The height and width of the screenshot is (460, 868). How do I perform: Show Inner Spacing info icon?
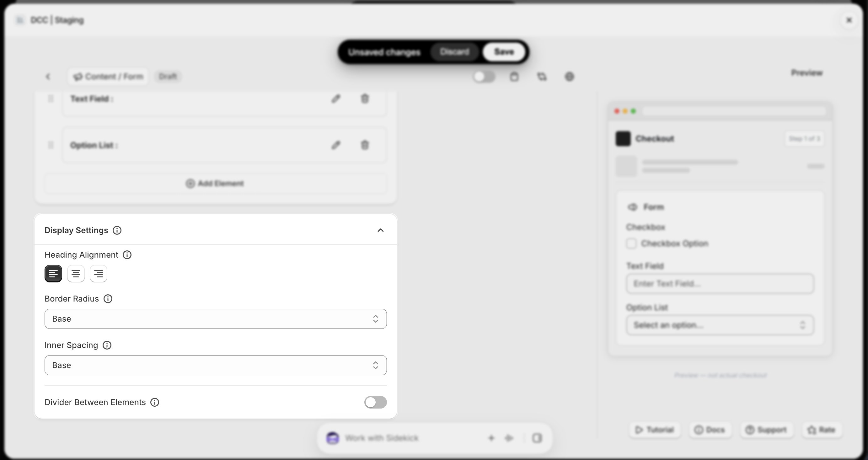(107, 345)
